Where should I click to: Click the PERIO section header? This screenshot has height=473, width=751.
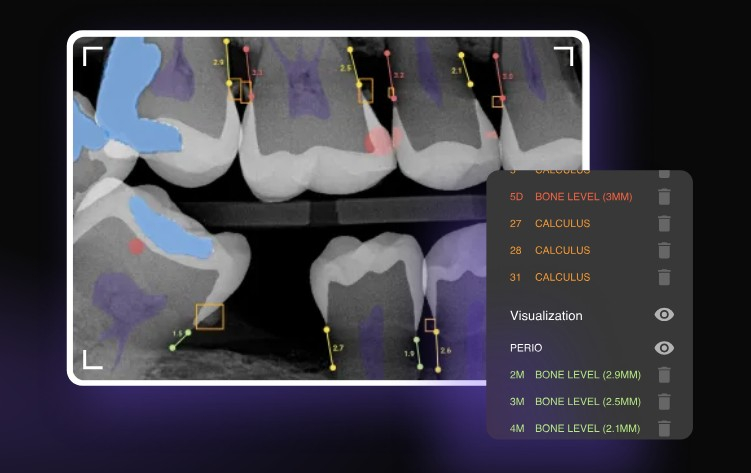(526, 348)
